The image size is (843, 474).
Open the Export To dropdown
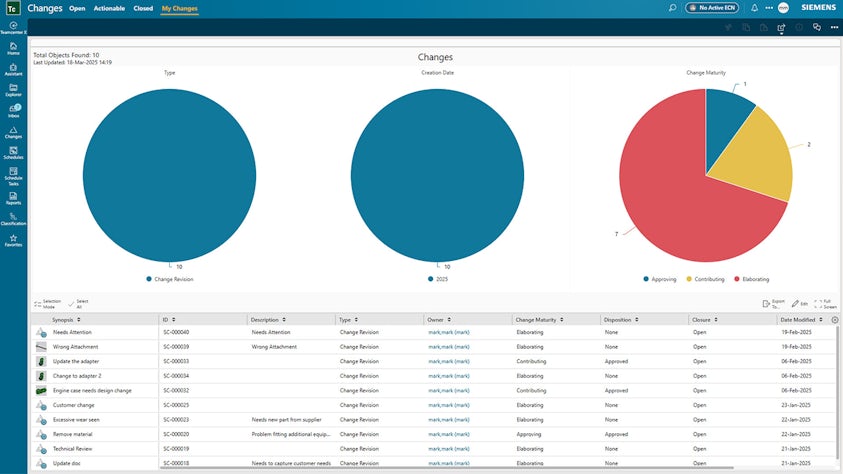(x=773, y=302)
